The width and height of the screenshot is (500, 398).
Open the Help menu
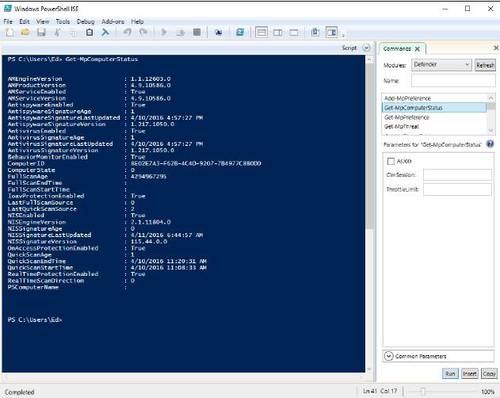[137, 22]
